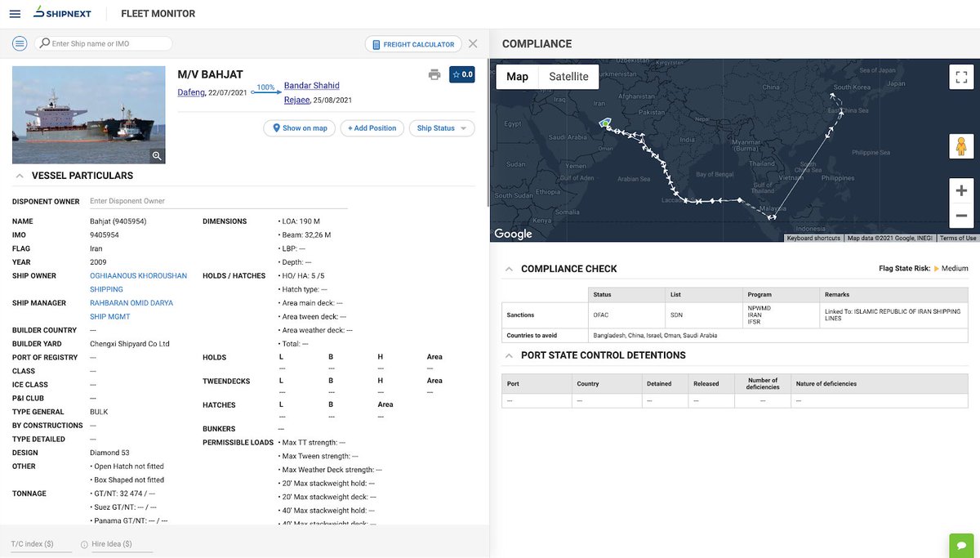
Task: Click the OFAC sanctions status cell
Action: click(625, 315)
